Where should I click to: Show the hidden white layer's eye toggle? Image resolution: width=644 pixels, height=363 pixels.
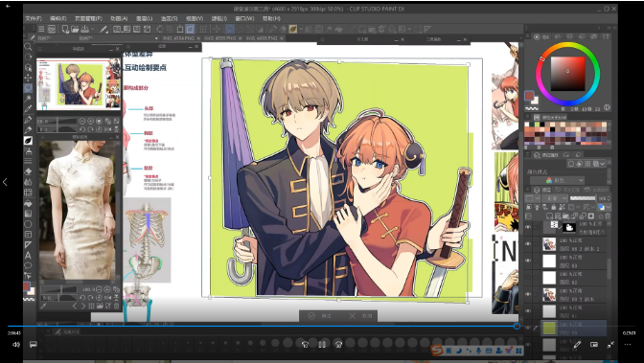(528, 277)
